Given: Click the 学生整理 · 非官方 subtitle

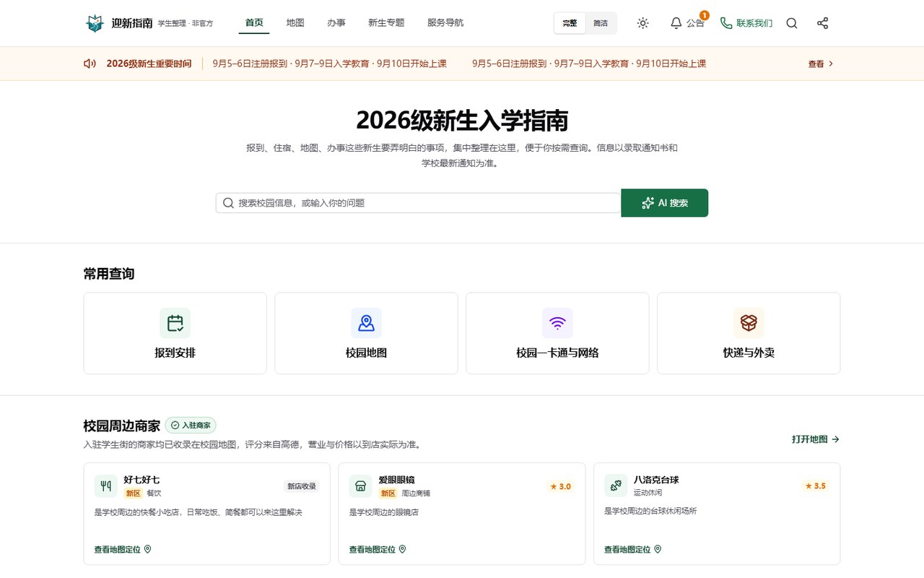Looking at the screenshot, I should tap(186, 24).
